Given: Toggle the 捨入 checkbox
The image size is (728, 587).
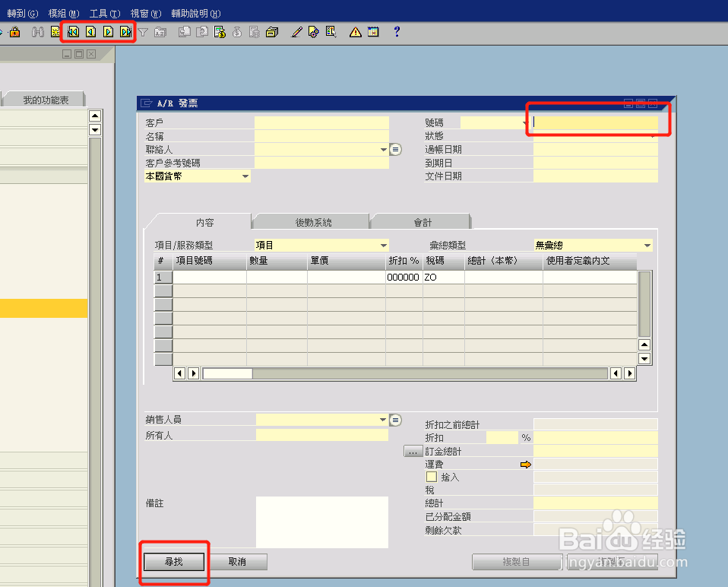Looking at the screenshot, I should coord(432,477).
